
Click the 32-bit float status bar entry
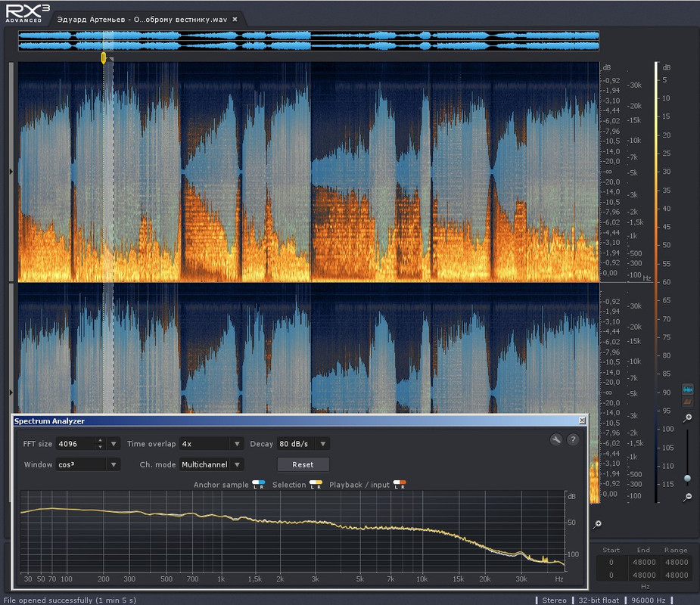(599, 600)
